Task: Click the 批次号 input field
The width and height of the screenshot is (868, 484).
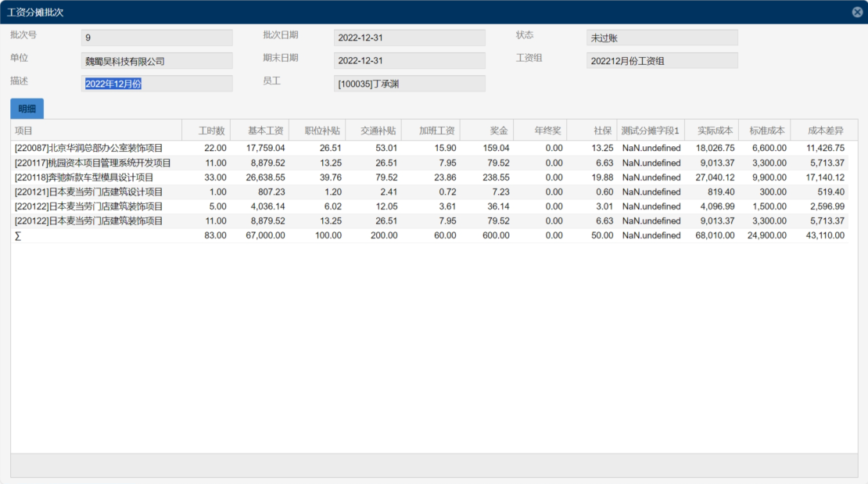Action: 156,38
